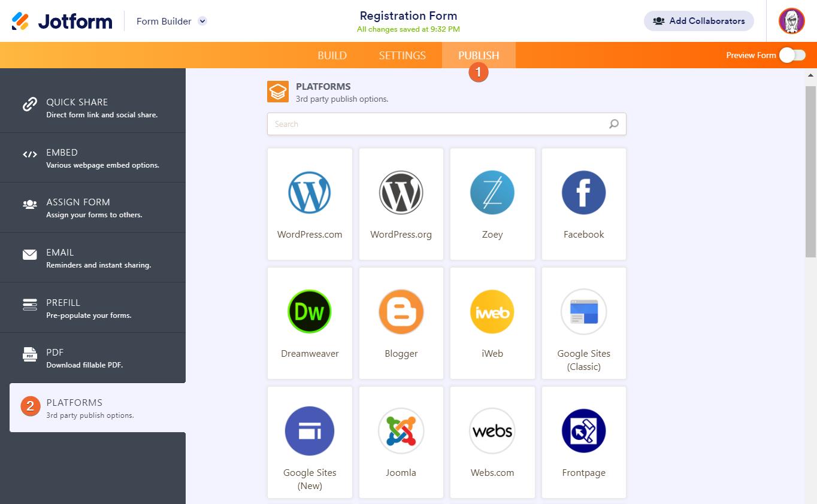The height and width of the screenshot is (504, 817).
Task: Click the Prefill form lines icon
Action: pos(30,305)
